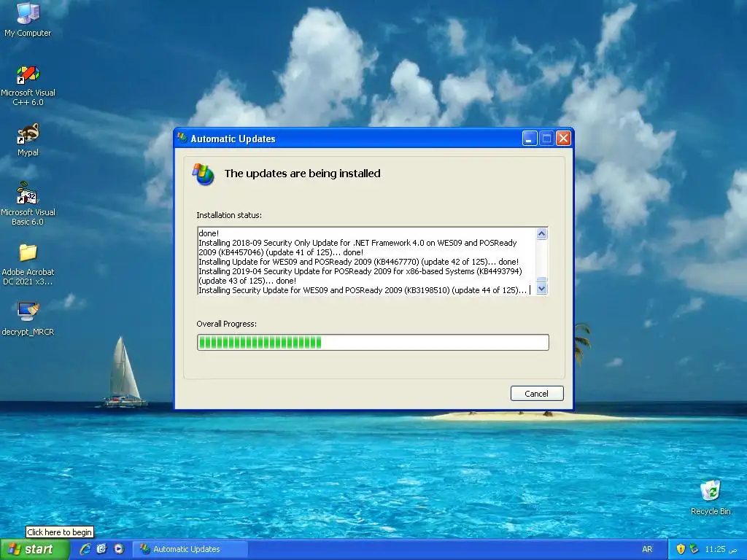This screenshot has height=560, width=747.
Task: Open My Computer desktop icon
Action: 28,20
